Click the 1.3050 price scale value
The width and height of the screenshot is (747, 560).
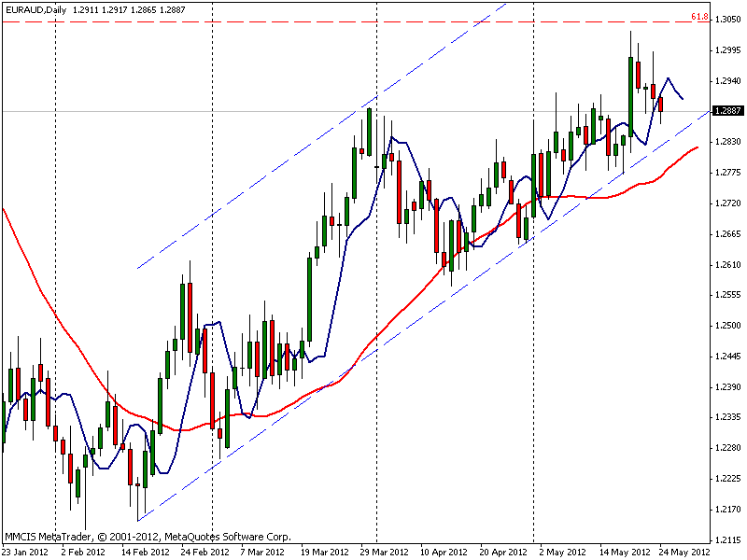[728, 19]
